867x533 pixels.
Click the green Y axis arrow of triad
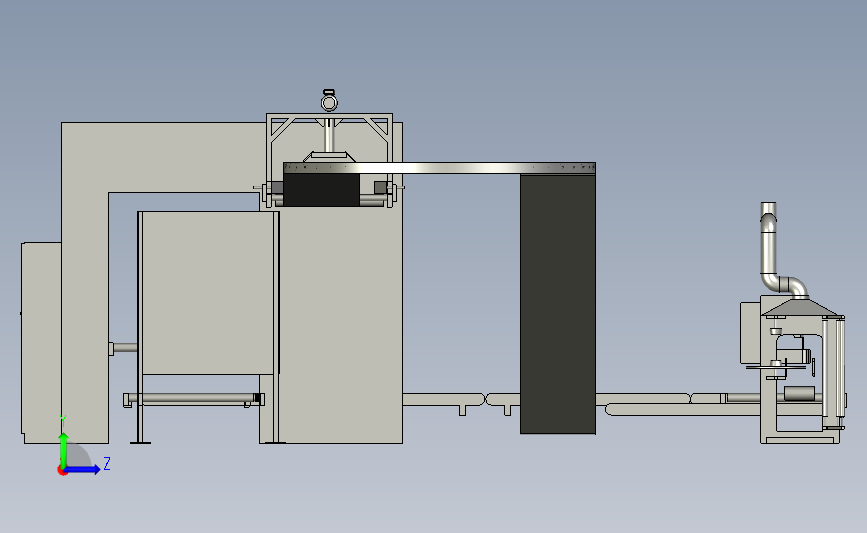pyautogui.click(x=64, y=449)
